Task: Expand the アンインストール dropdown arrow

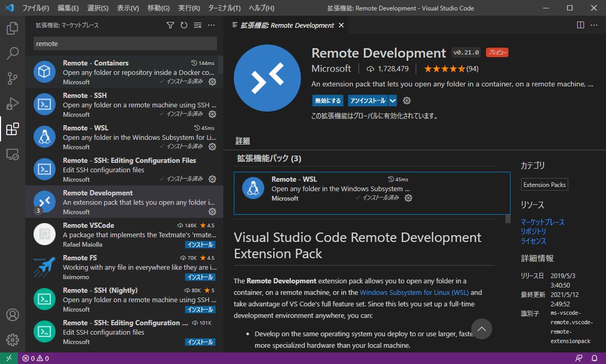Action: (393, 101)
